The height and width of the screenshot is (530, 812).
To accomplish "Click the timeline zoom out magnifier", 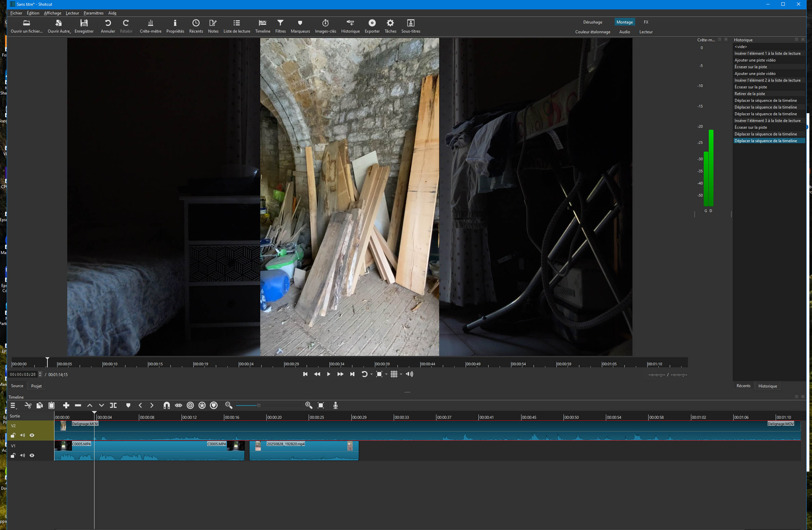I will click(x=229, y=405).
